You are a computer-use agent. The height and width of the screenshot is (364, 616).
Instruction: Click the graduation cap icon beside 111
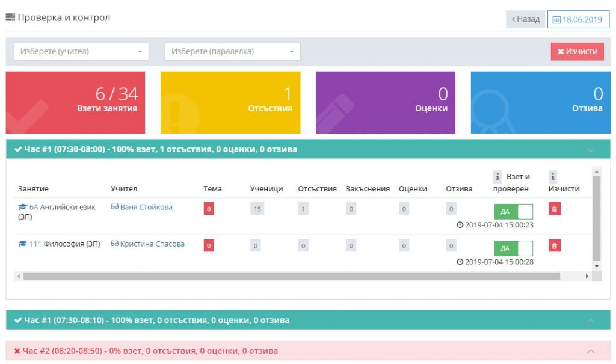(23, 244)
